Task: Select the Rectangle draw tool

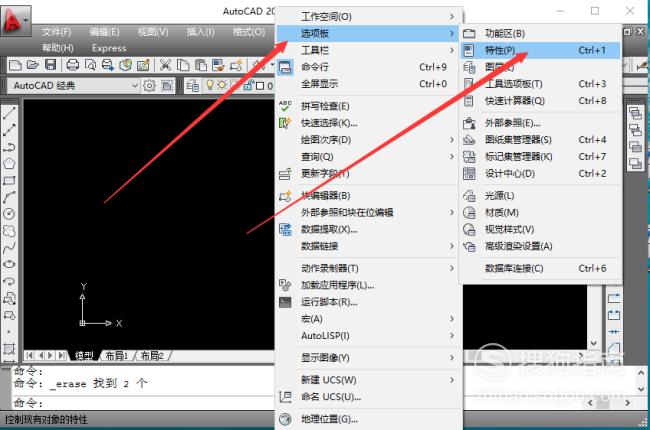Action: (x=9, y=180)
